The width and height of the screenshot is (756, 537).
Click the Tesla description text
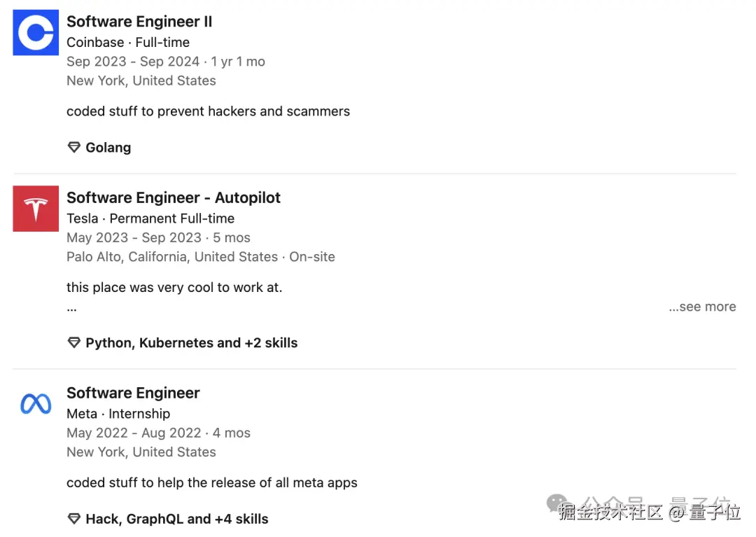[x=174, y=287]
